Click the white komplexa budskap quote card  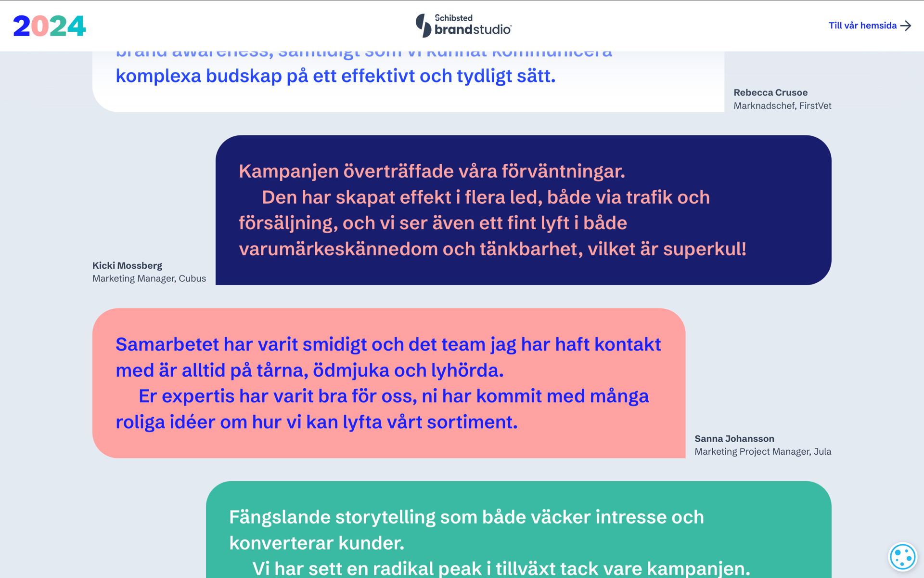(x=408, y=82)
